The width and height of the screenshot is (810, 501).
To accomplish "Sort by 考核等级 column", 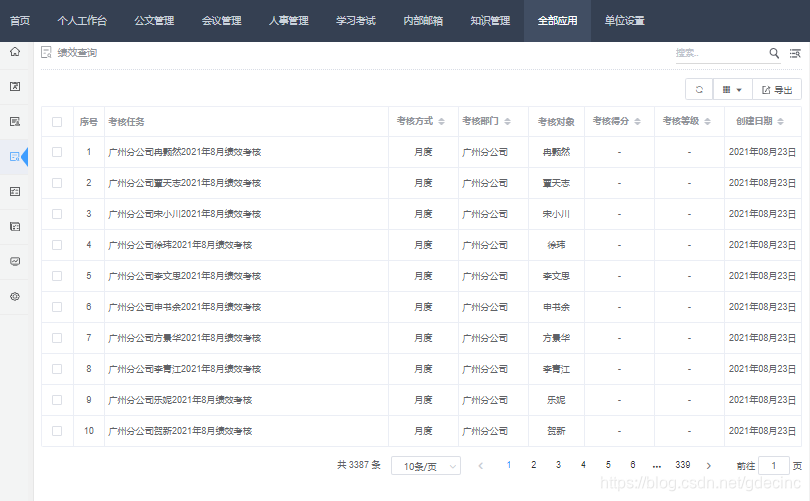I will 708,121.
